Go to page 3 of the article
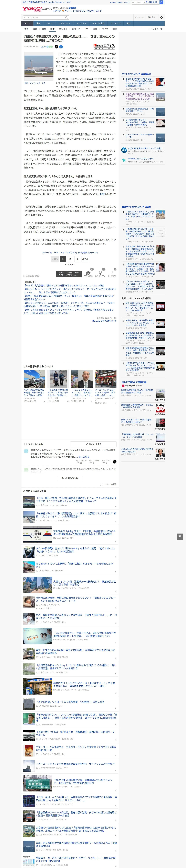This screenshot has width=186, height=868. pos(77,259)
